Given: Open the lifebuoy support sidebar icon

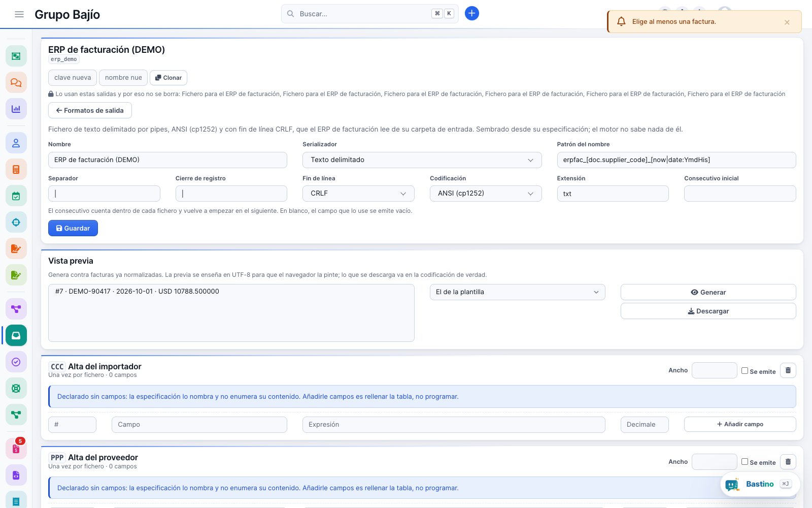Looking at the screenshot, I should 16,388.
